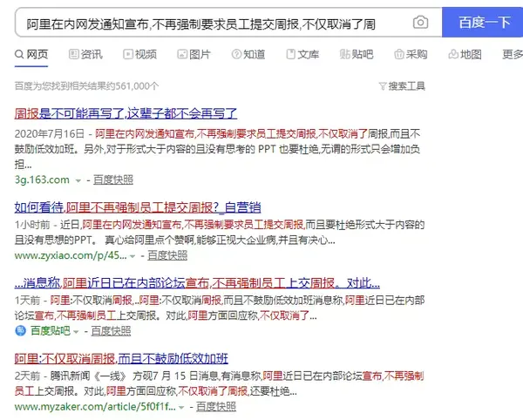Open the 地图 tab
This screenshot has width=523, height=420.
click(x=465, y=54)
